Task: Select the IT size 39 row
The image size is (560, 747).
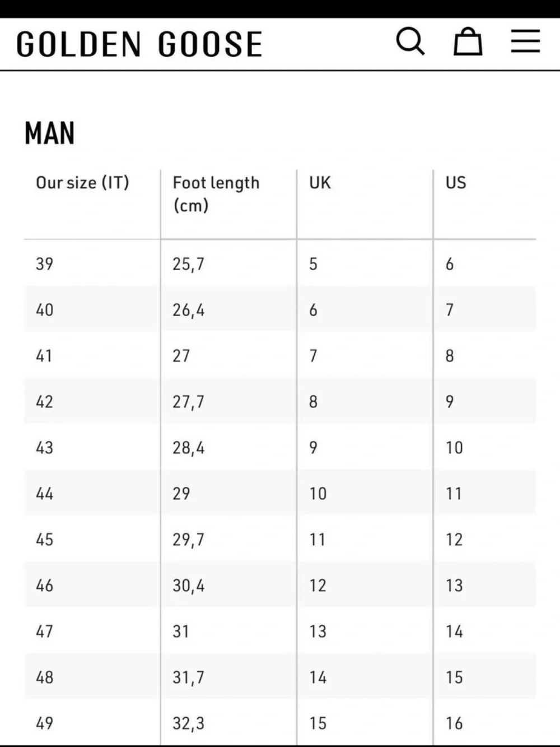Action: click(x=280, y=263)
